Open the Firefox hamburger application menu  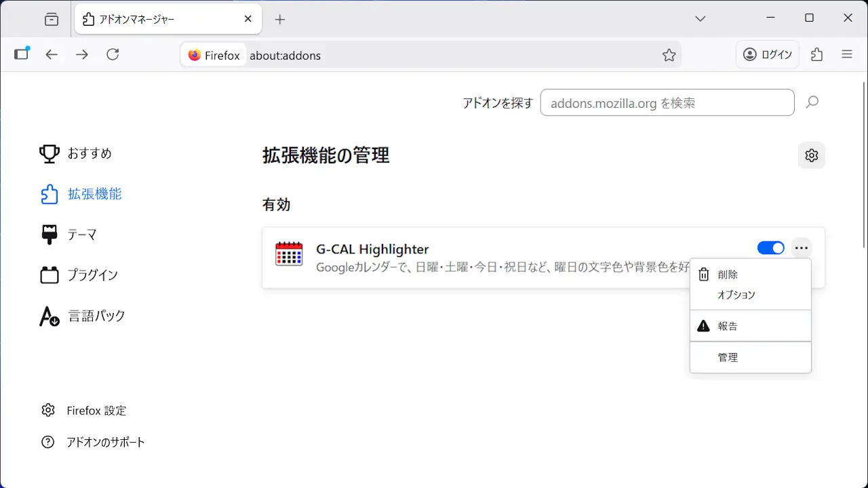pos(847,55)
